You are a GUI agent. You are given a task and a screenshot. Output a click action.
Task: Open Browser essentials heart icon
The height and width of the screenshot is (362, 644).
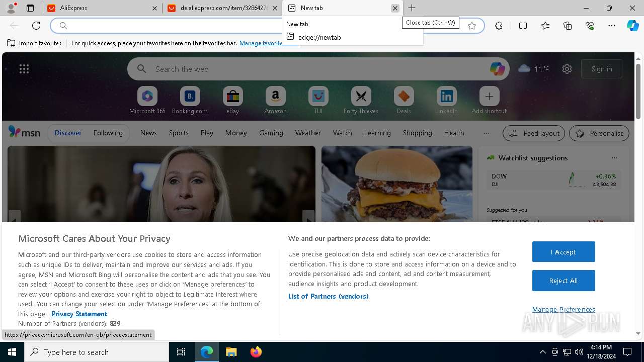pos(590,26)
